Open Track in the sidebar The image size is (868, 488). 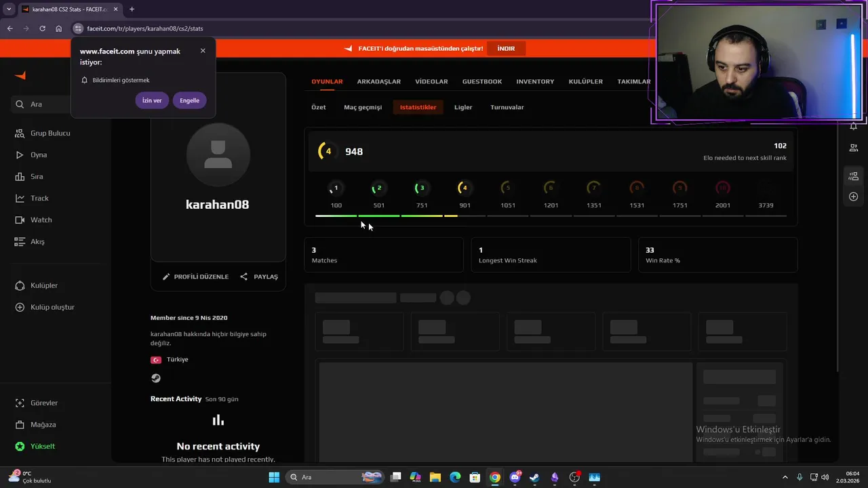[x=32, y=199]
